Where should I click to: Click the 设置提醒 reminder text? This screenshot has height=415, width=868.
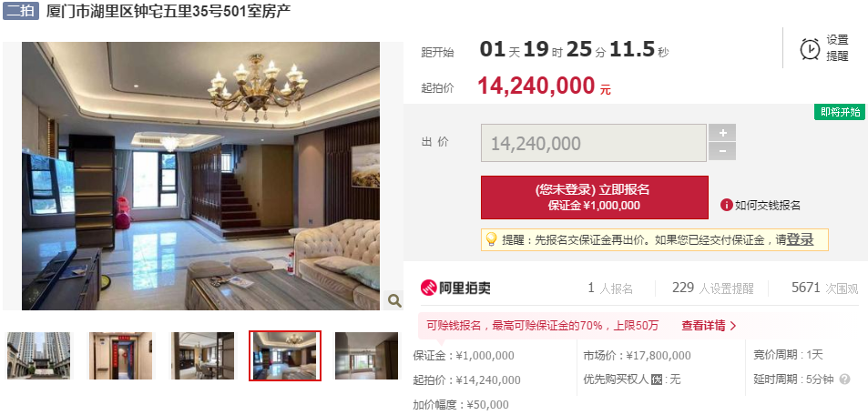pos(838,48)
